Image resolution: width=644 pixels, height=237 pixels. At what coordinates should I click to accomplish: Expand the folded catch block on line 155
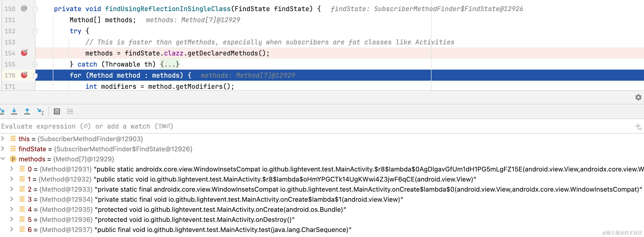(x=35, y=65)
